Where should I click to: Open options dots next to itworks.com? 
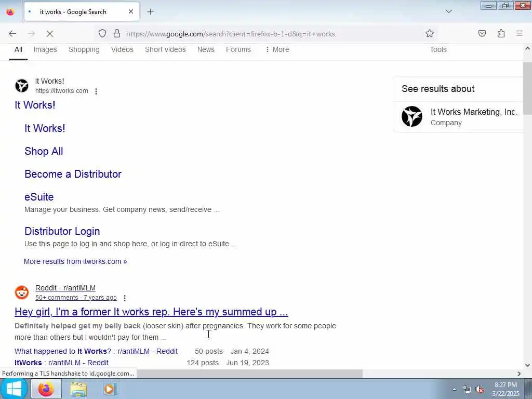[96, 91]
